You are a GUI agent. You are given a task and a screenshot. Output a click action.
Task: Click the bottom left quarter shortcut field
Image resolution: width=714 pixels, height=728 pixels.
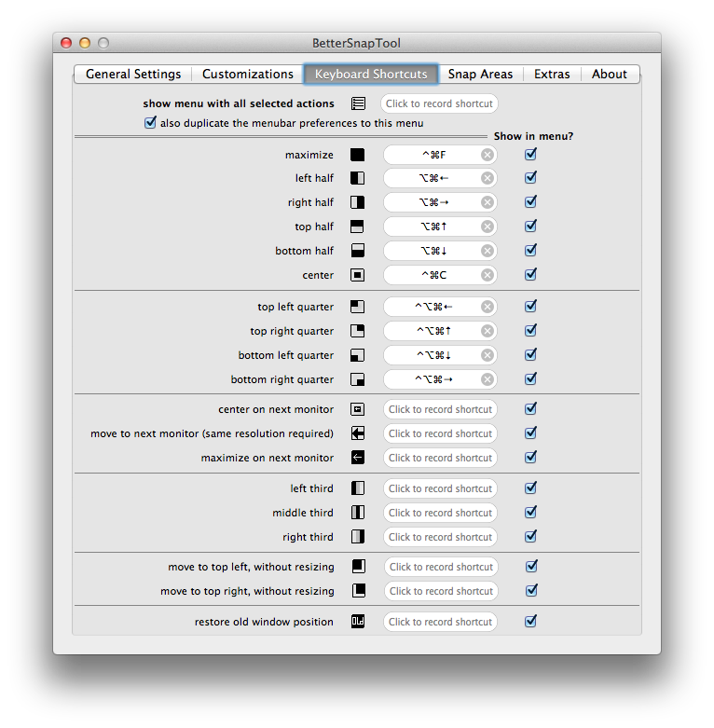click(440, 355)
